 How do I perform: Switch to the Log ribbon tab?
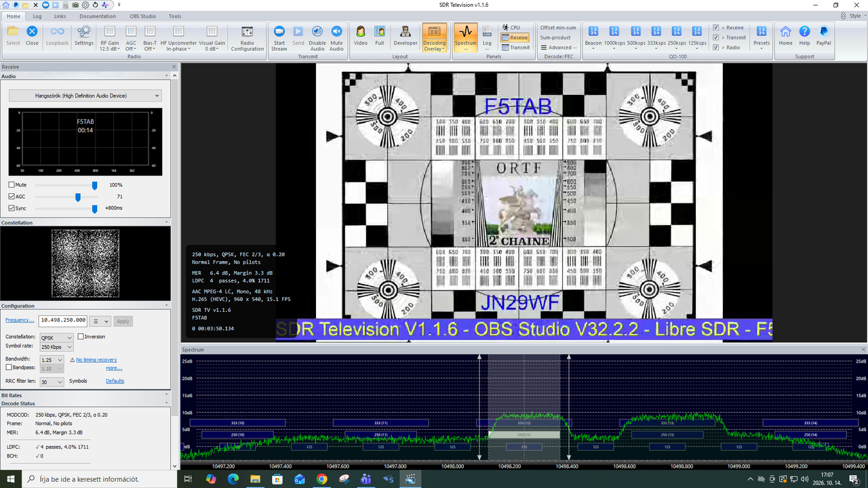point(37,16)
